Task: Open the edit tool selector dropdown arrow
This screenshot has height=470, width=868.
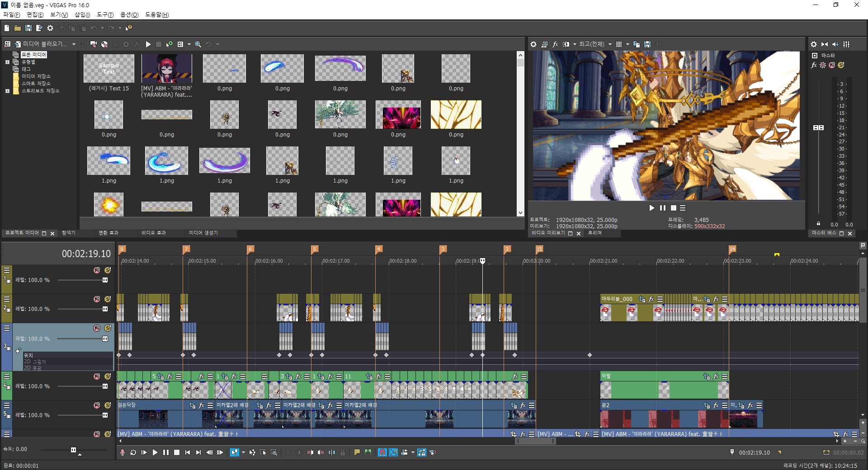Action: (x=243, y=452)
